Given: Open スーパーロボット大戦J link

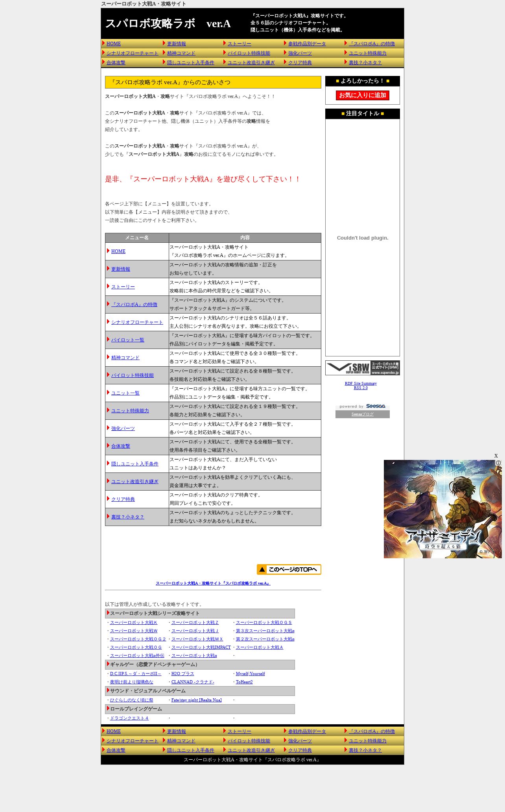Looking at the screenshot, I should [x=195, y=631].
